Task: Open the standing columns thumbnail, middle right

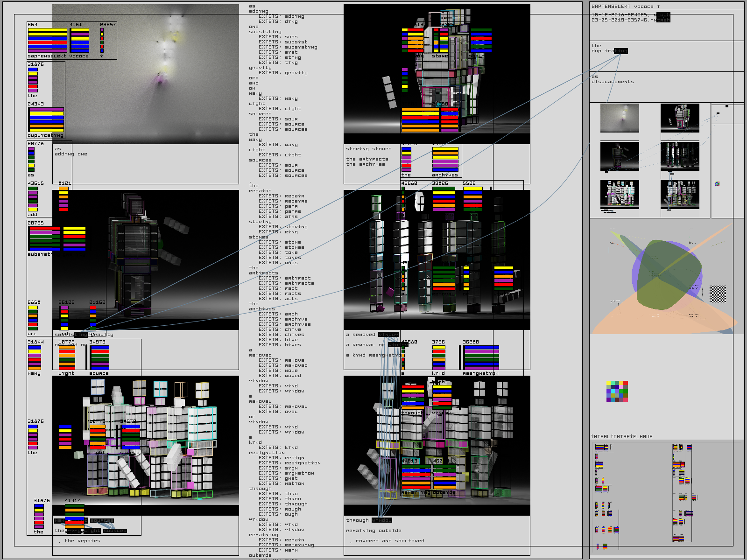Action: tap(680, 156)
